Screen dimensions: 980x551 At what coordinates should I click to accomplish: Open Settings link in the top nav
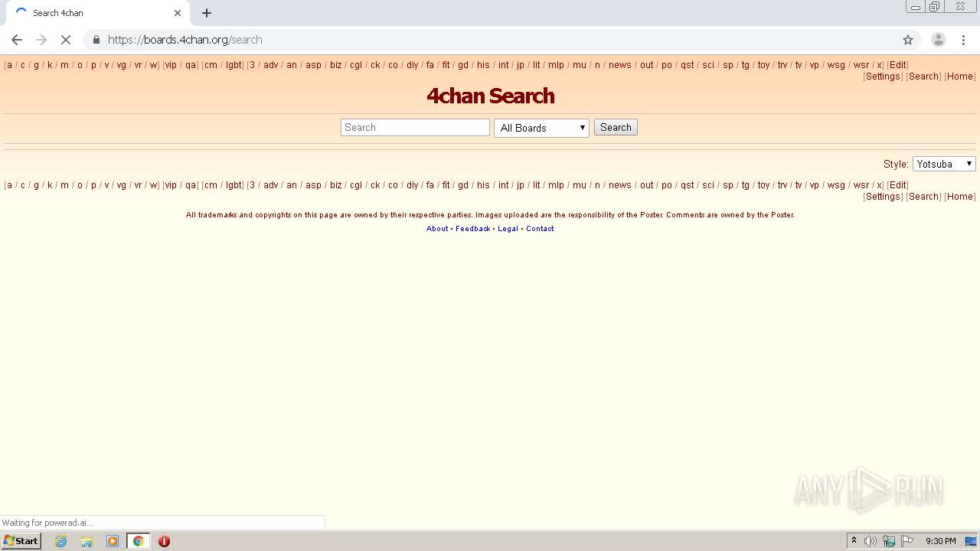pyautogui.click(x=883, y=77)
